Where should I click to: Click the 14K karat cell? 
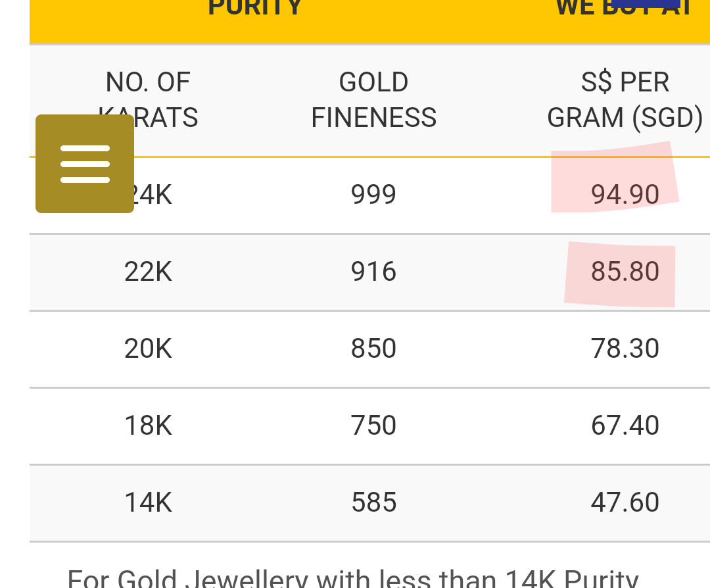[x=148, y=502]
